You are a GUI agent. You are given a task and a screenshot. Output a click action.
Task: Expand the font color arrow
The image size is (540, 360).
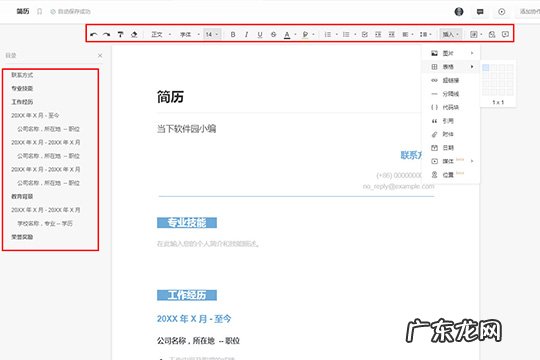(295, 34)
